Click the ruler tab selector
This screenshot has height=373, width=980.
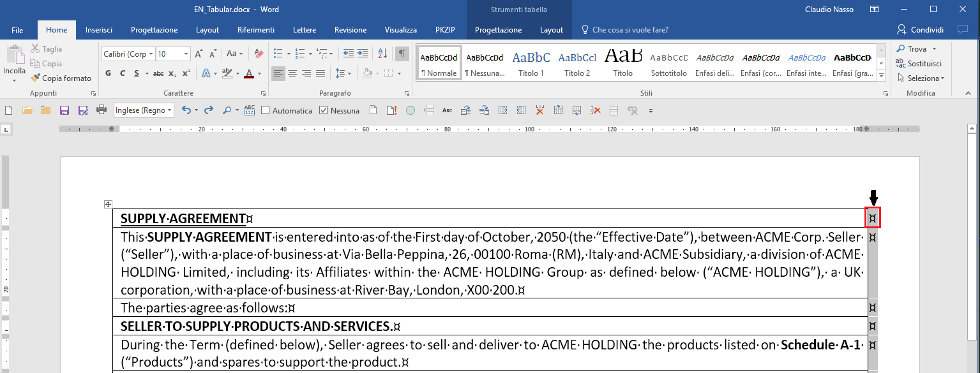(6, 130)
